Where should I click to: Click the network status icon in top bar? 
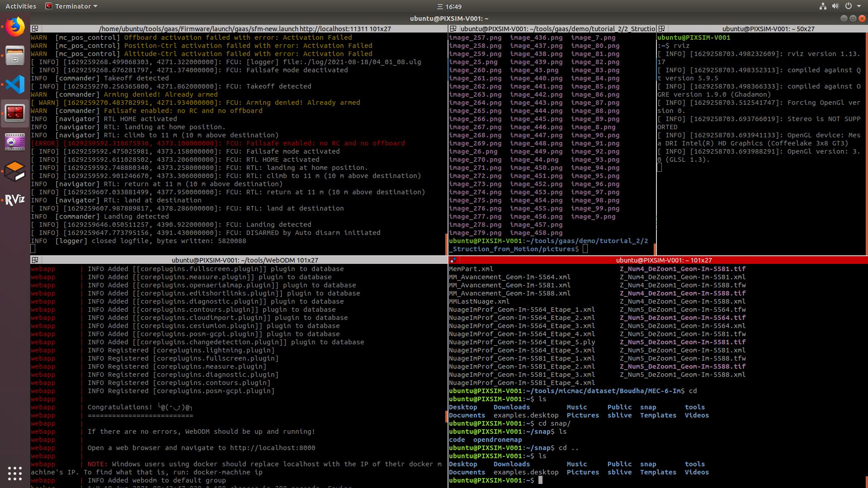[x=822, y=6]
